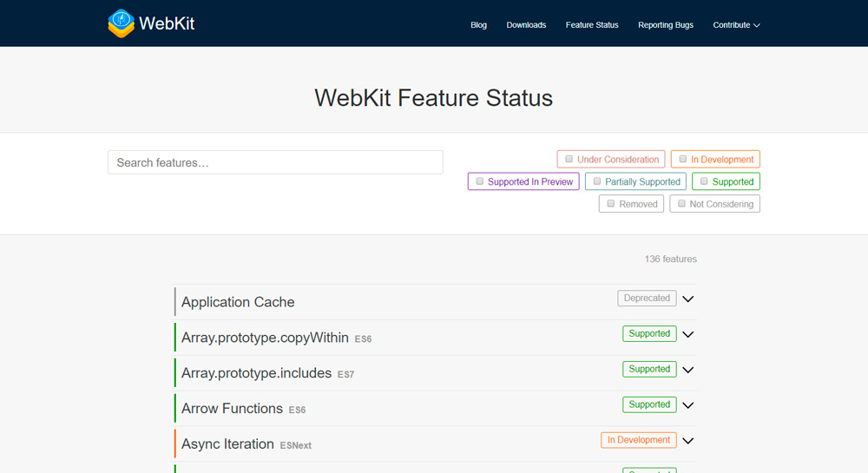
Task: Click the Arrow Functions feature title
Action: pyautogui.click(x=232, y=408)
